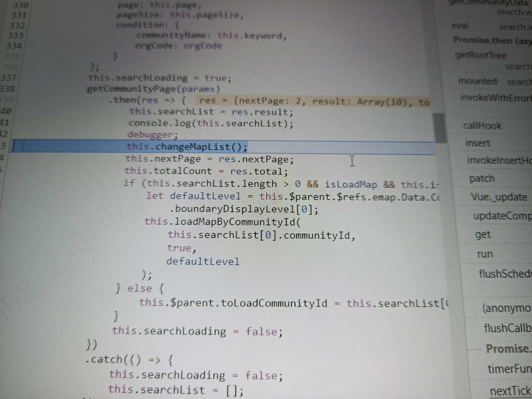Click the } else { line
The height and width of the screenshot is (399, 532).
coord(140,288)
